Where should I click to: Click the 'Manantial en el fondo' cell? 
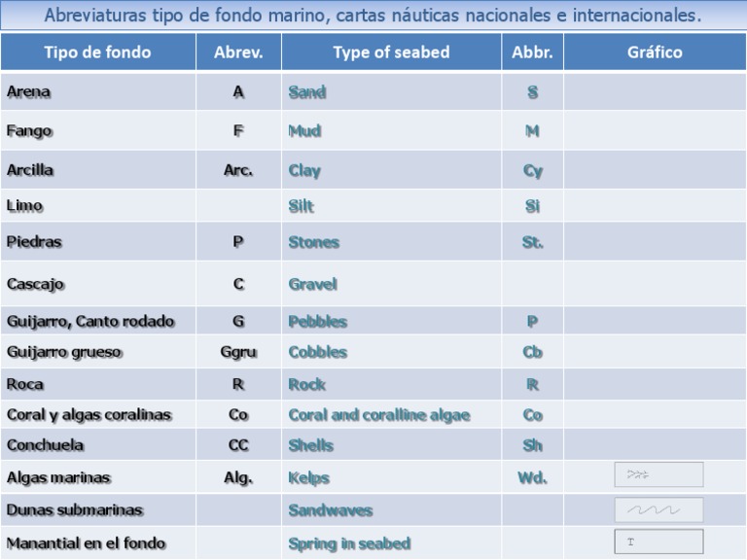[98, 542]
